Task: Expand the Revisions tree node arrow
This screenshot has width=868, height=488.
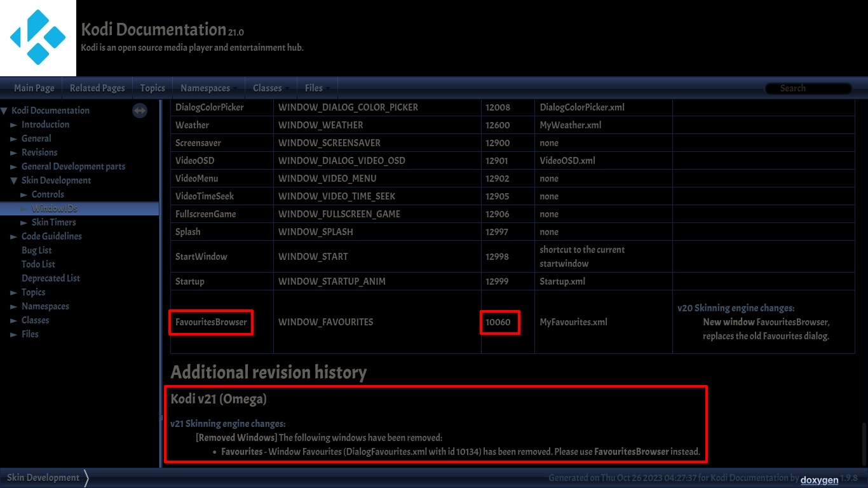Action: click(14, 152)
